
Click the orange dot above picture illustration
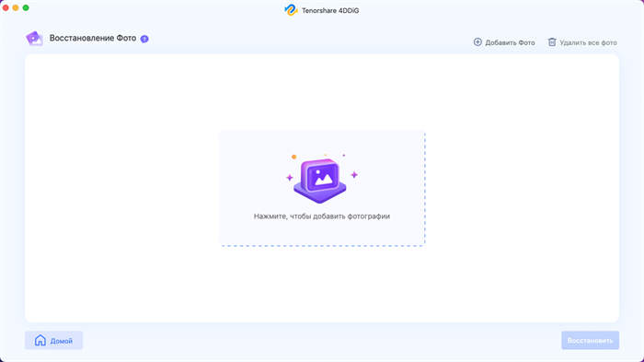(294, 157)
